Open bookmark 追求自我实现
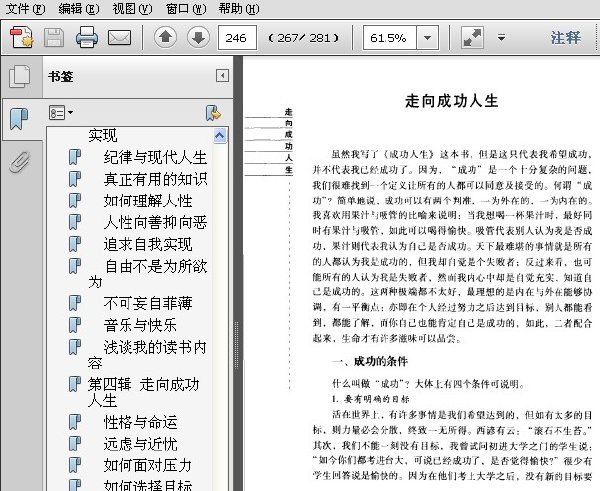 click(148, 244)
